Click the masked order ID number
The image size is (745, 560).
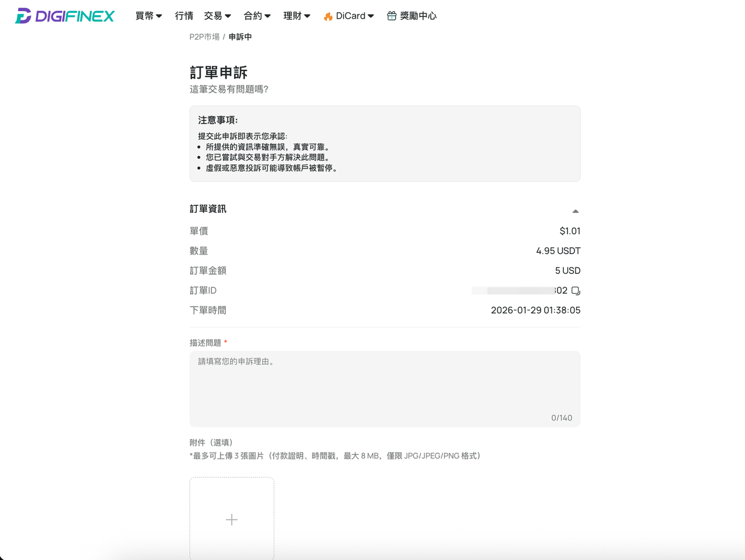519,291
